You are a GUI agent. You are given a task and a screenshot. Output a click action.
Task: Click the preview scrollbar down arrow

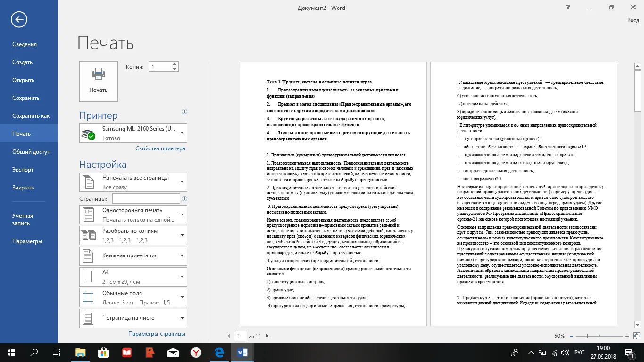(637, 324)
